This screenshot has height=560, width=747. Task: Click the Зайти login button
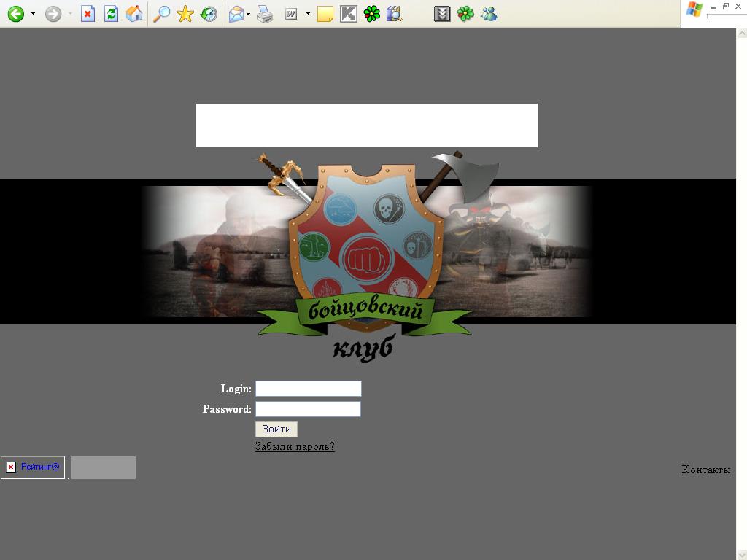[x=276, y=429]
